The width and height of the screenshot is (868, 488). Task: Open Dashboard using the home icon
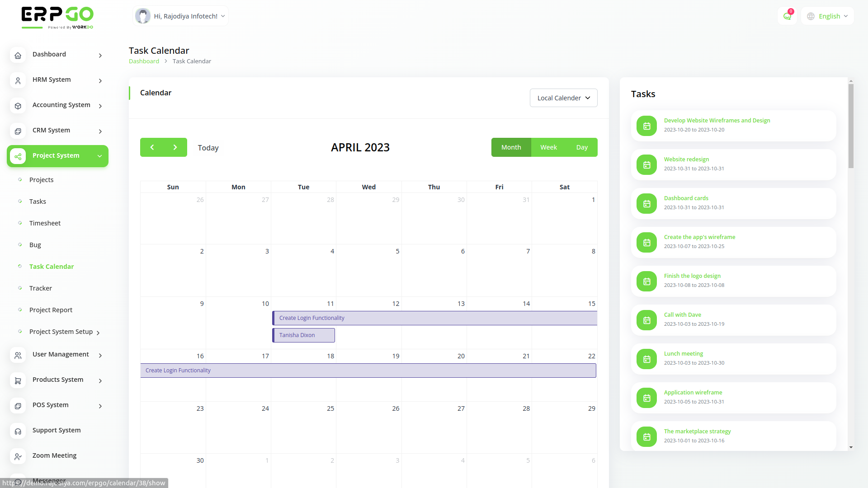pyautogui.click(x=18, y=55)
